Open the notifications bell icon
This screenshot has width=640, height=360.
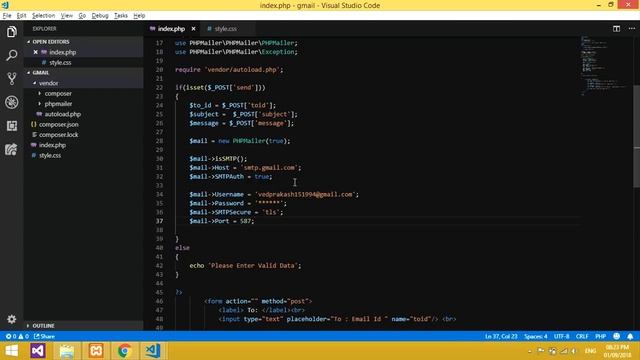point(630,336)
